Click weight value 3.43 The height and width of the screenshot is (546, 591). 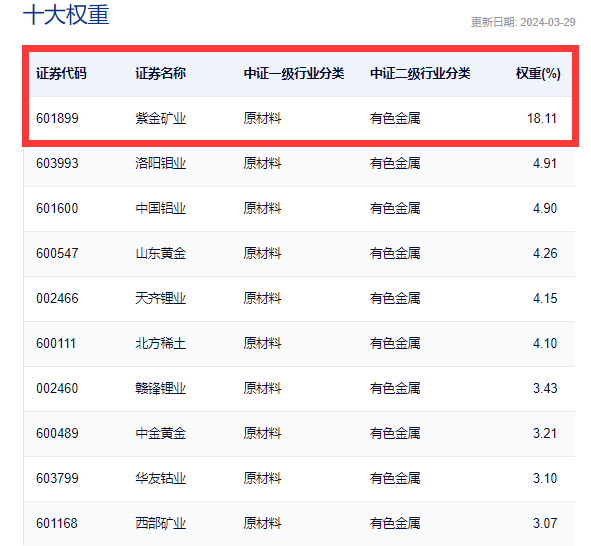pyautogui.click(x=545, y=388)
